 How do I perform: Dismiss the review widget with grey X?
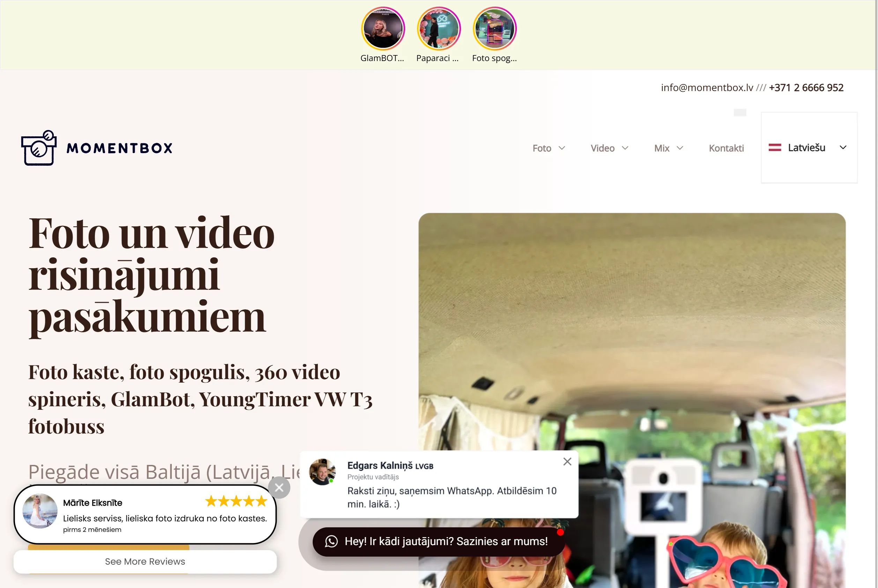[279, 488]
